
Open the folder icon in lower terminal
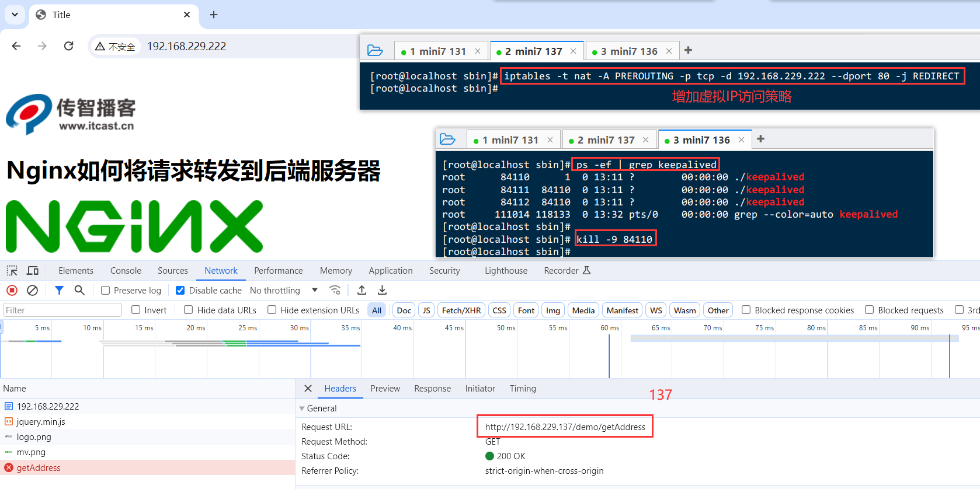(x=447, y=139)
